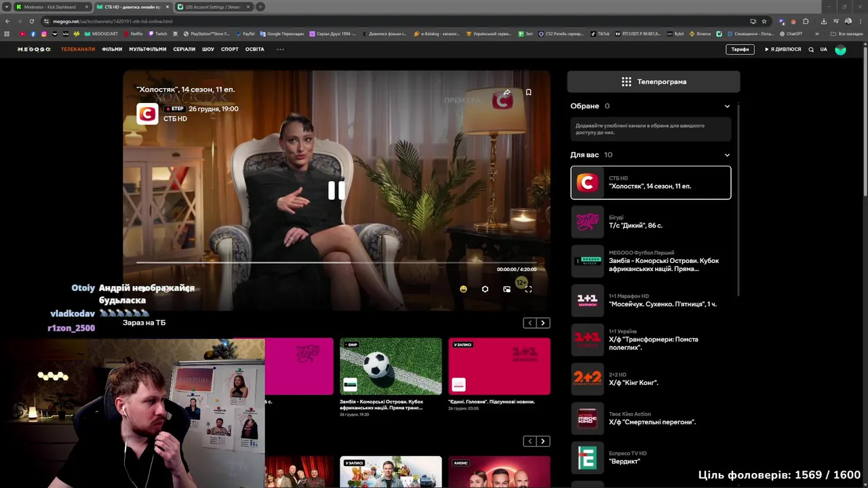Select 1+1 Марафон HD channel row

pos(651,300)
